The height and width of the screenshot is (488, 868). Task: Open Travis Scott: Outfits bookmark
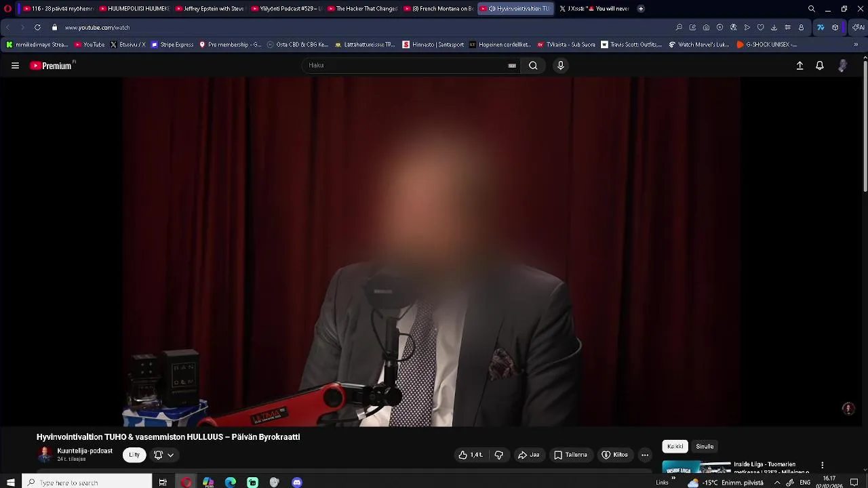[x=631, y=45]
